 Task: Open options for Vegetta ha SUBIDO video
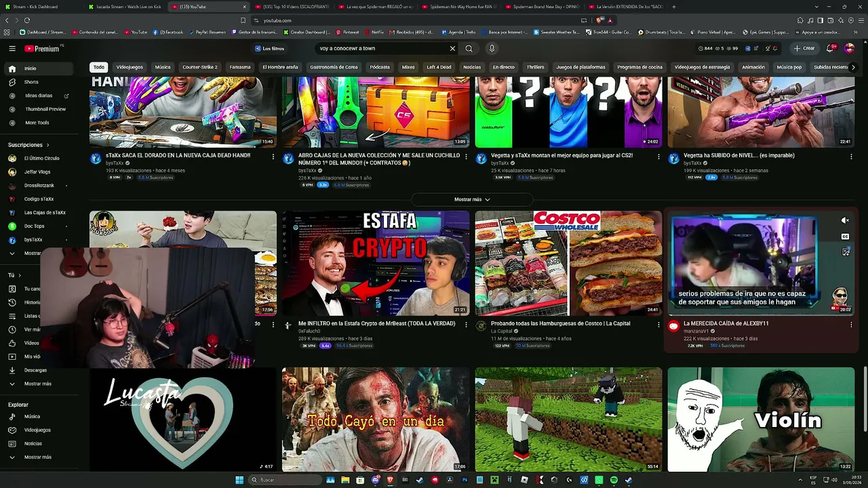[x=851, y=156]
